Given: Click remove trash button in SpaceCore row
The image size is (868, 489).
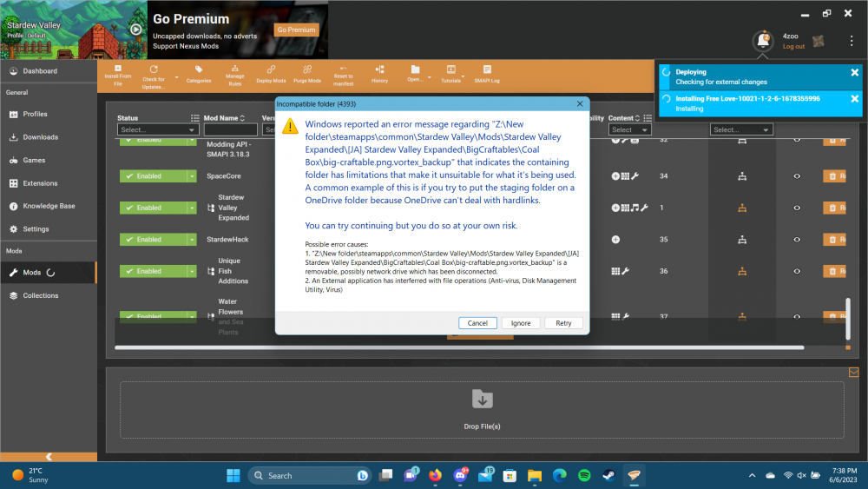Looking at the screenshot, I should 835,176.
